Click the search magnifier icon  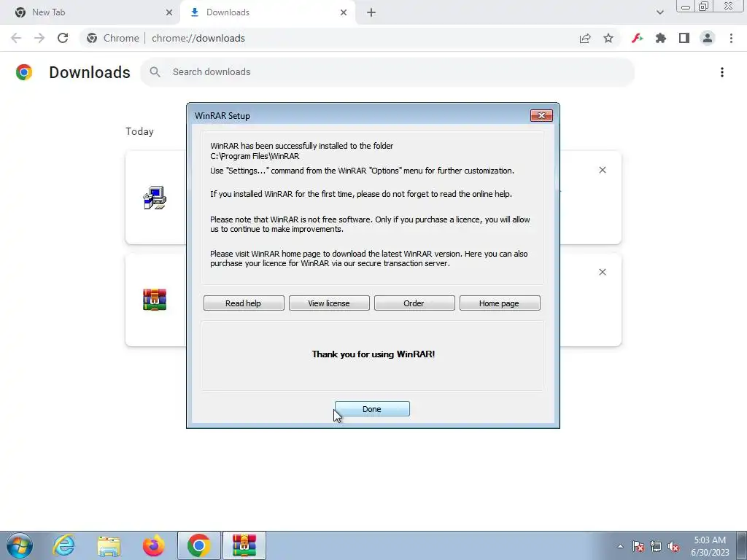point(155,72)
